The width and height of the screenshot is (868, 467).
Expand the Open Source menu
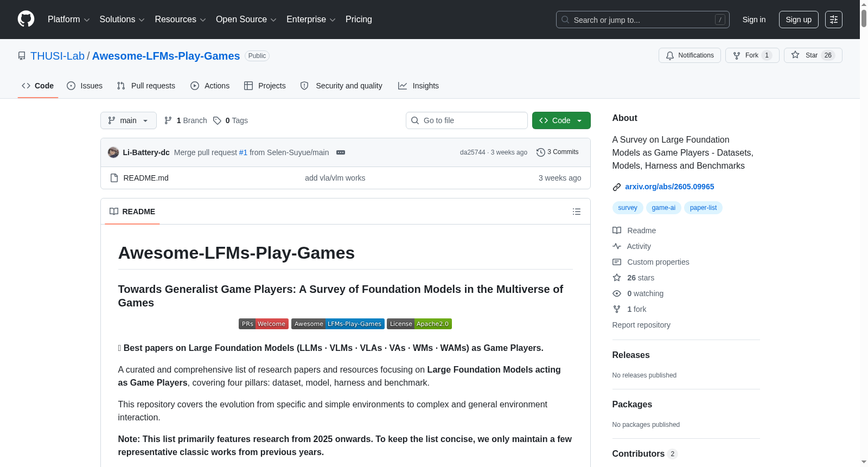pyautogui.click(x=246, y=20)
